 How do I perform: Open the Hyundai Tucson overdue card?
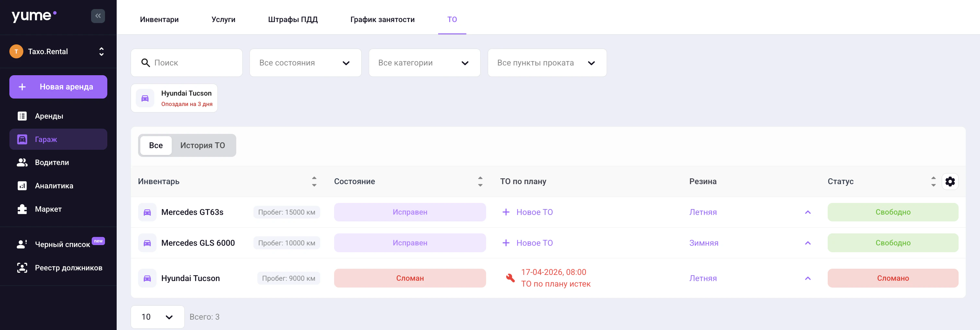coord(174,98)
